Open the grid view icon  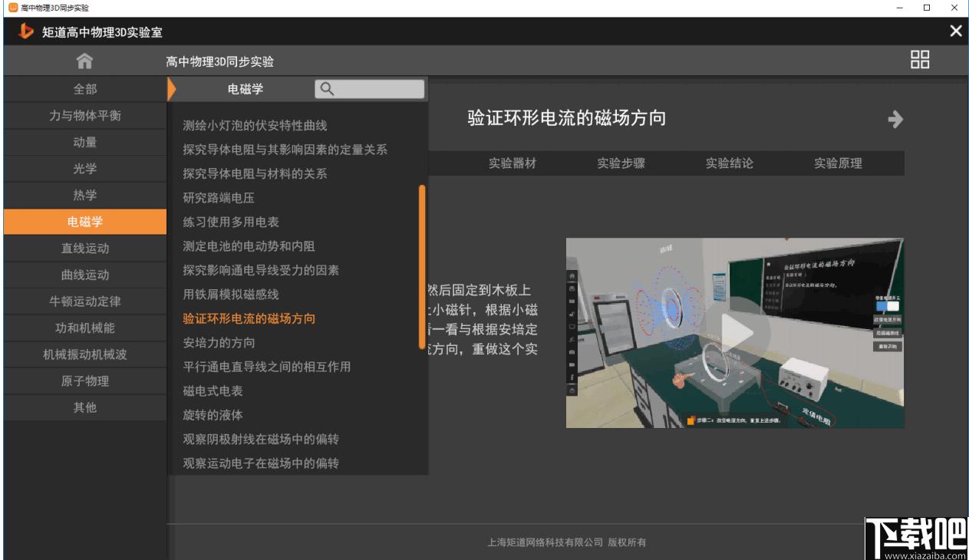920,60
